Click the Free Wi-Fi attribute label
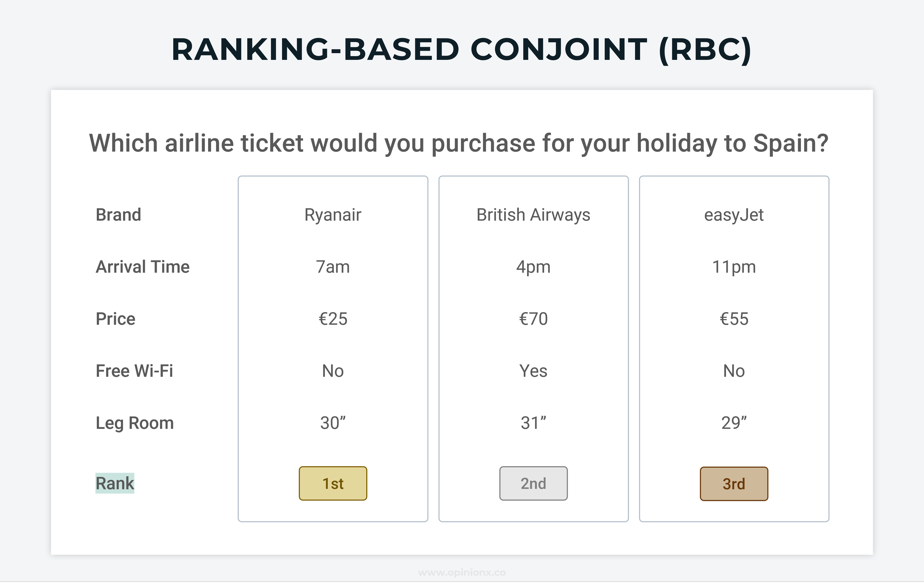This screenshot has height=584, width=924. click(x=134, y=371)
